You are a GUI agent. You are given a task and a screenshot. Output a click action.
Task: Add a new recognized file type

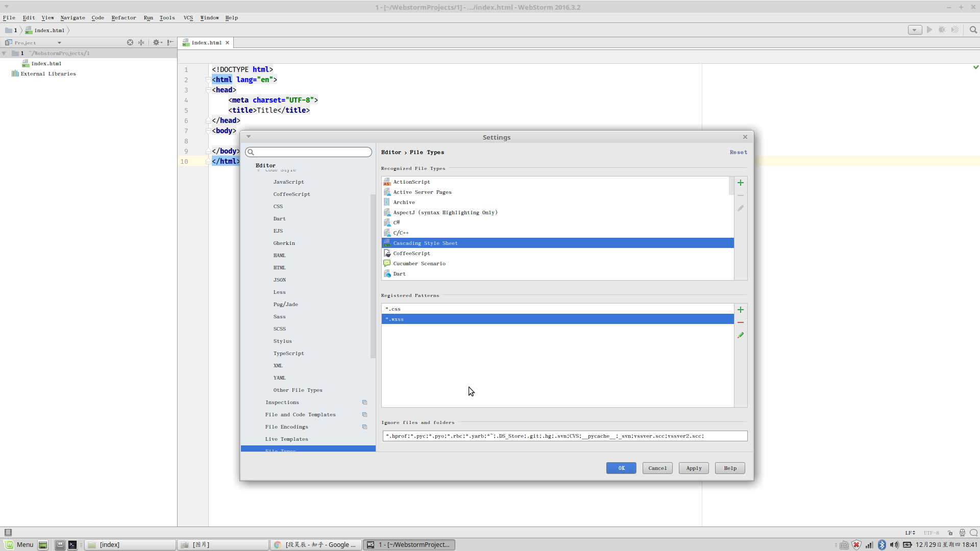pyautogui.click(x=741, y=183)
